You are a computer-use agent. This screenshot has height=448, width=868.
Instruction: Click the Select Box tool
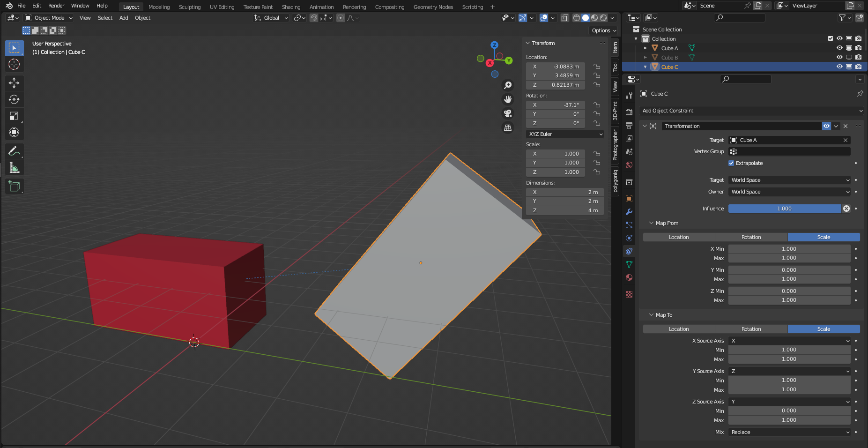tap(14, 48)
